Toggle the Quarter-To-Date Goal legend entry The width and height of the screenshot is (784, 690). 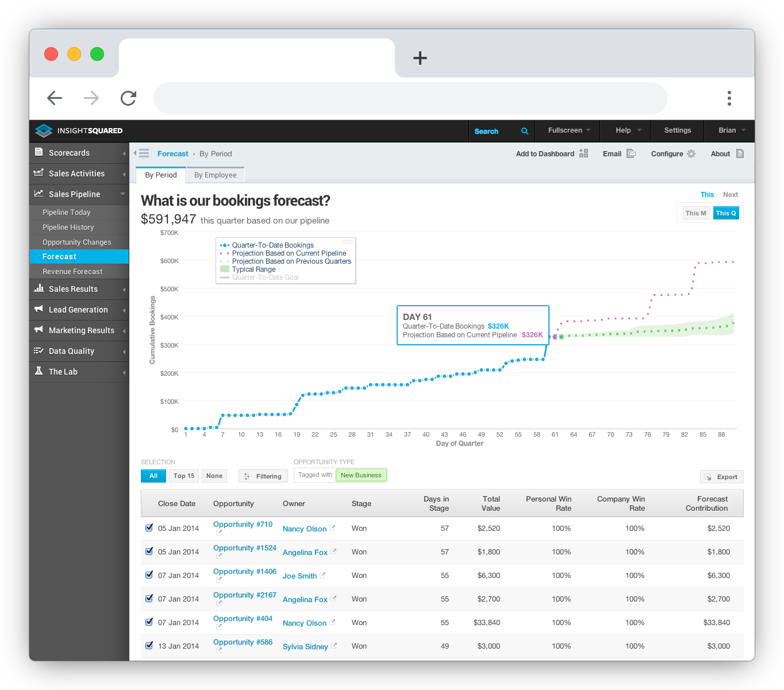[x=264, y=277]
